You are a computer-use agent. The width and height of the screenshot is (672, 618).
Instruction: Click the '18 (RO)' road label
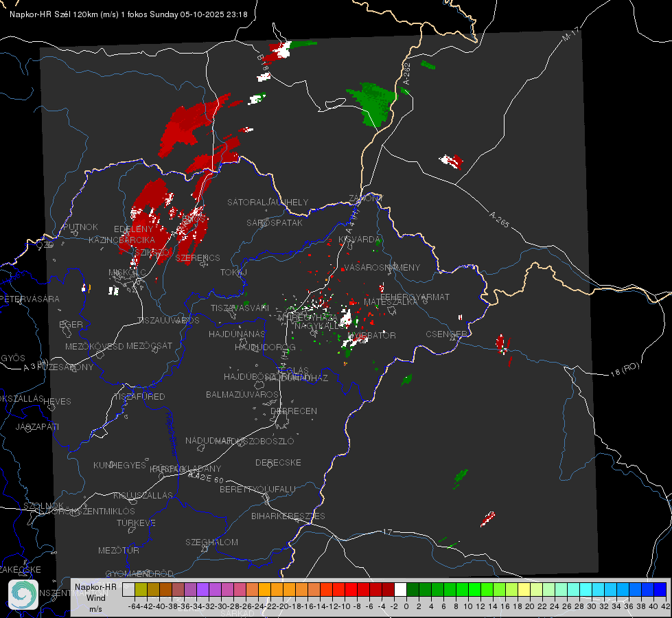625,369
